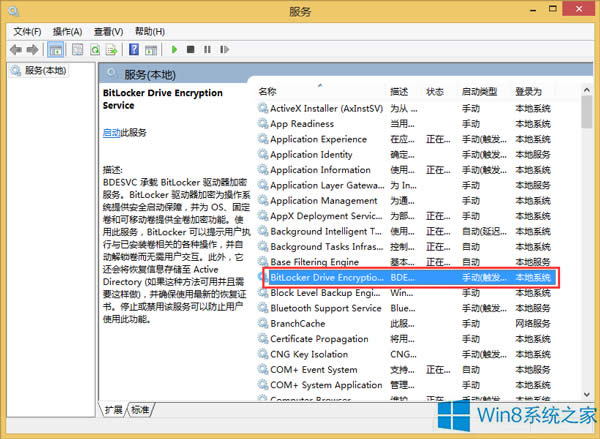
Task: Sort by the 描述 column header
Action: (x=399, y=92)
